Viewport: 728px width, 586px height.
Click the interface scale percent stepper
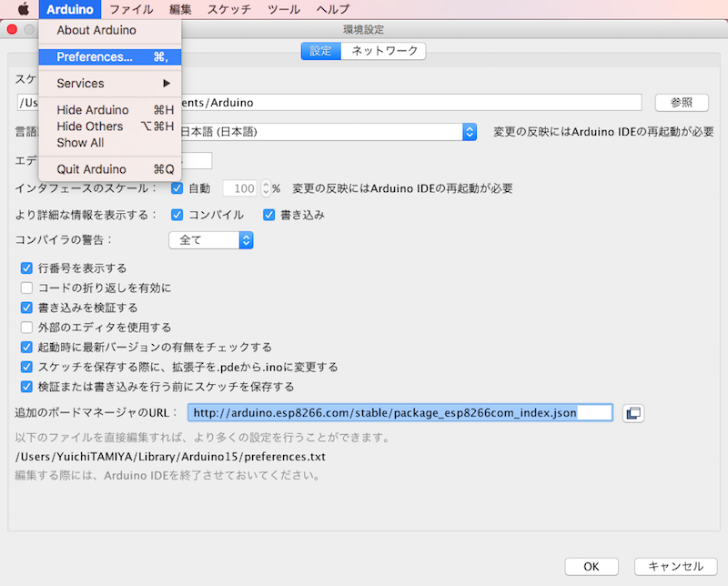pos(266,188)
